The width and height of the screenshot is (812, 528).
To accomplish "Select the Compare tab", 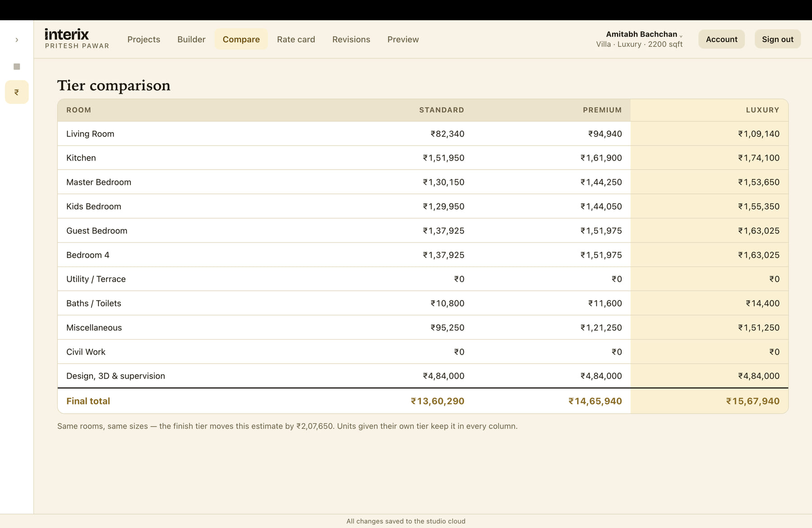I will click(x=241, y=39).
